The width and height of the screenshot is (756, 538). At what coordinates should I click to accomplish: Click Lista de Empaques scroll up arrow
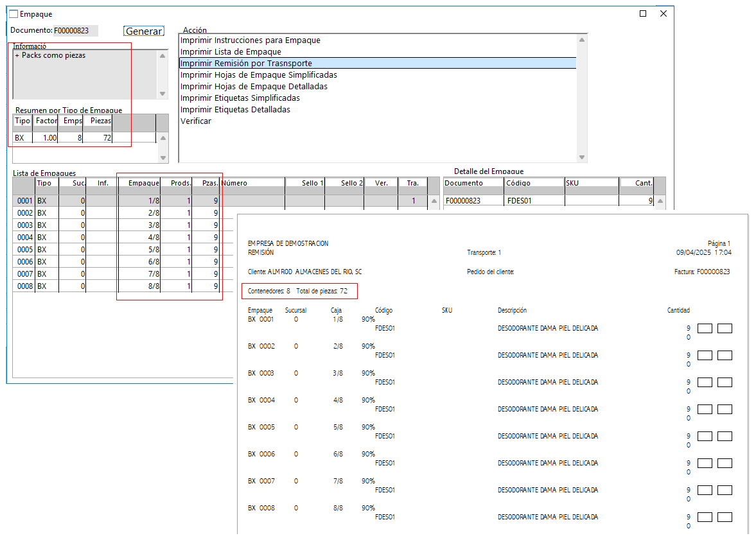click(x=434, y=201)
